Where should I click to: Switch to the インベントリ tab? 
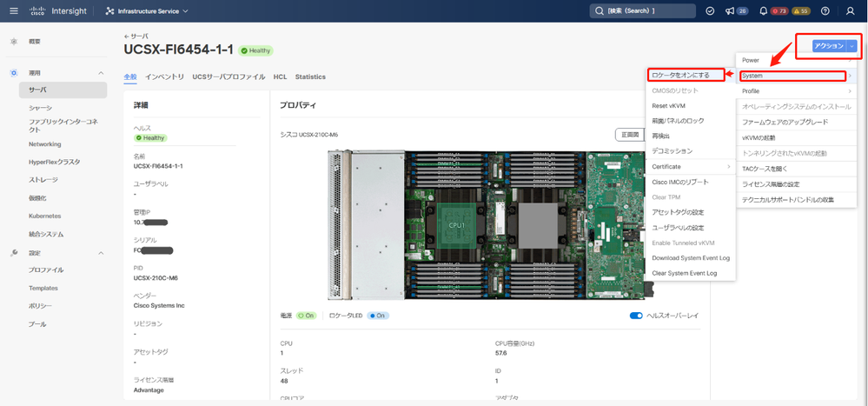(164, 77)
